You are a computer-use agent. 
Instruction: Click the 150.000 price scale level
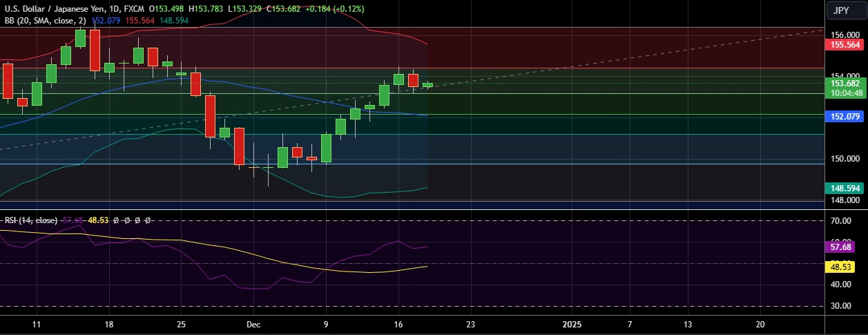844,159
